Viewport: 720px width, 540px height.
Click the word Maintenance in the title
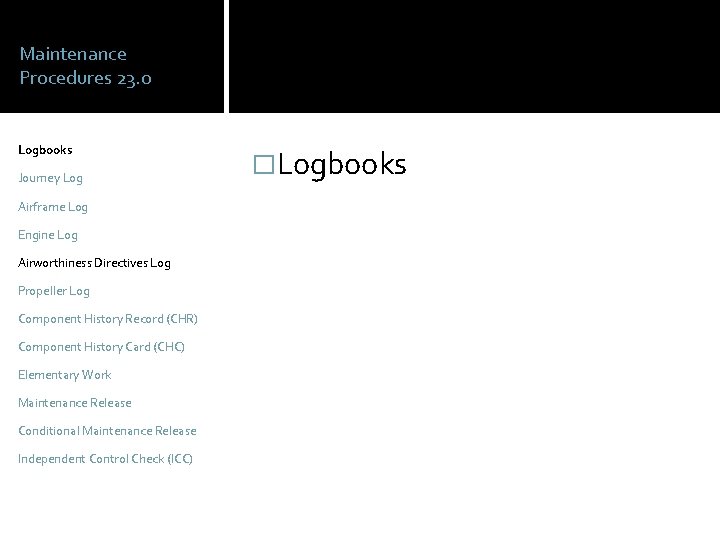73,54
